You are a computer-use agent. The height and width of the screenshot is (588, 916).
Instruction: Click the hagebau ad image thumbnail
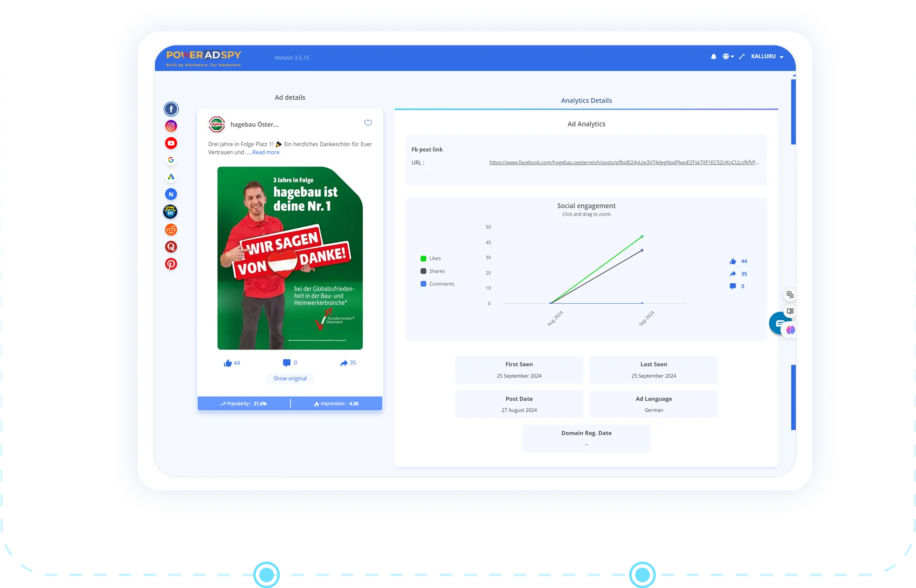290,258
